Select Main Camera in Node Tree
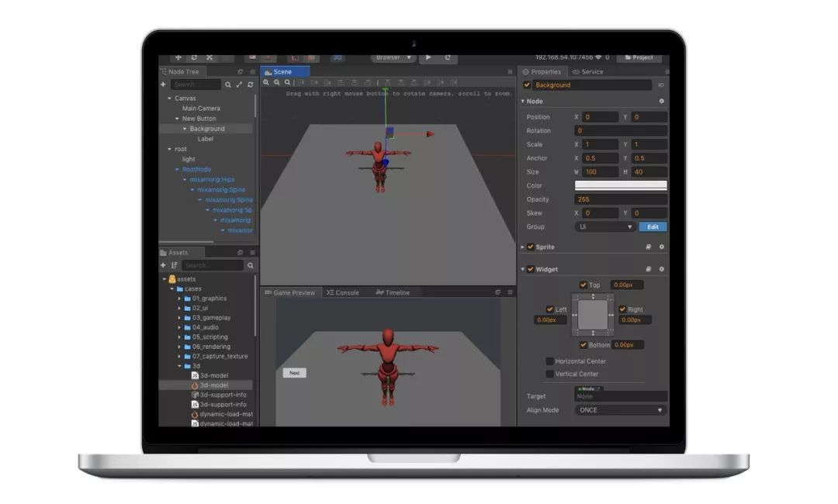The width and height of the screenshot is (838, 504). 201,109
